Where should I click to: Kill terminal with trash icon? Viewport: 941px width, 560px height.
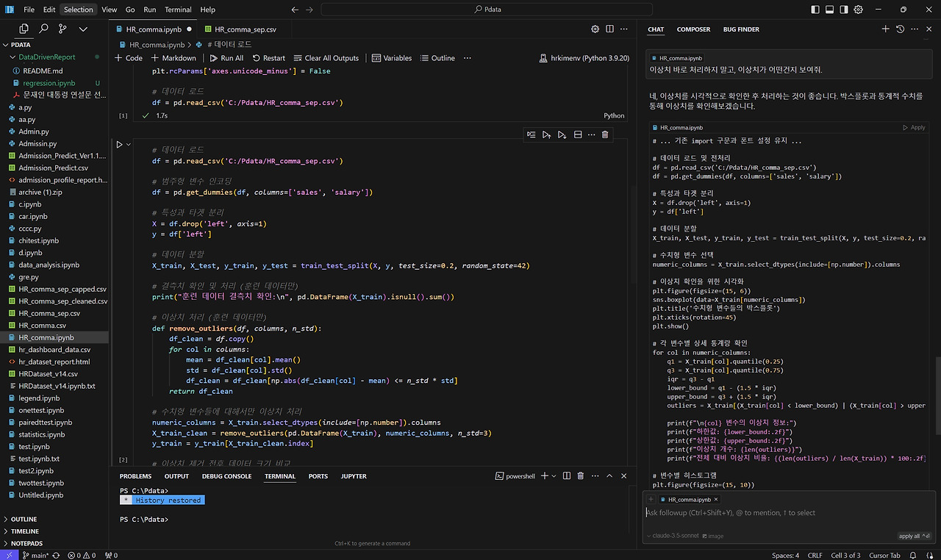click(x=580, y=476)
